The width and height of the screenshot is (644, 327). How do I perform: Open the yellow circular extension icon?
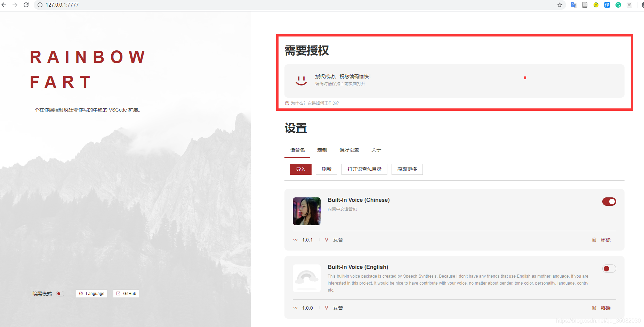pyautogui.click(x=596, y=5)
